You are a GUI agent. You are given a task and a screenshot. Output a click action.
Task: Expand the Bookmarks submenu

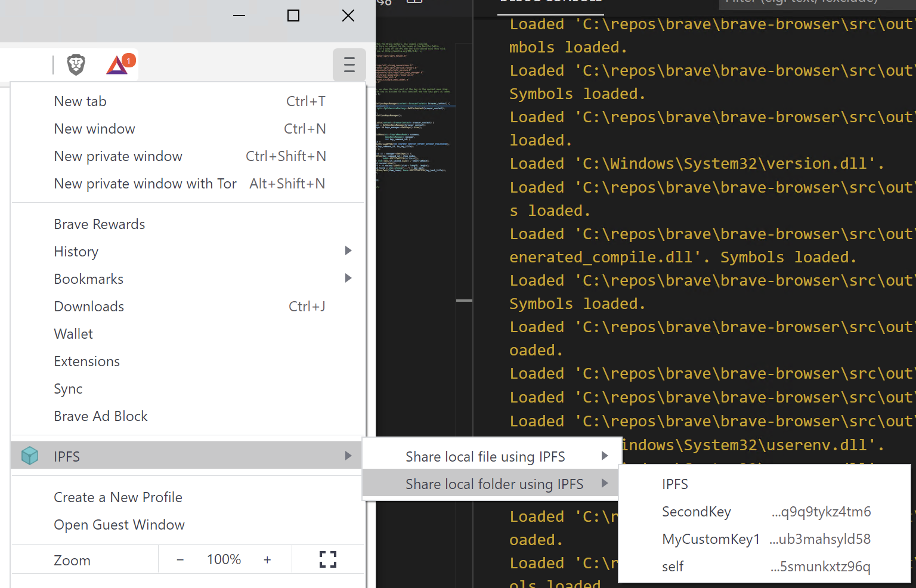tap(188, 279)
